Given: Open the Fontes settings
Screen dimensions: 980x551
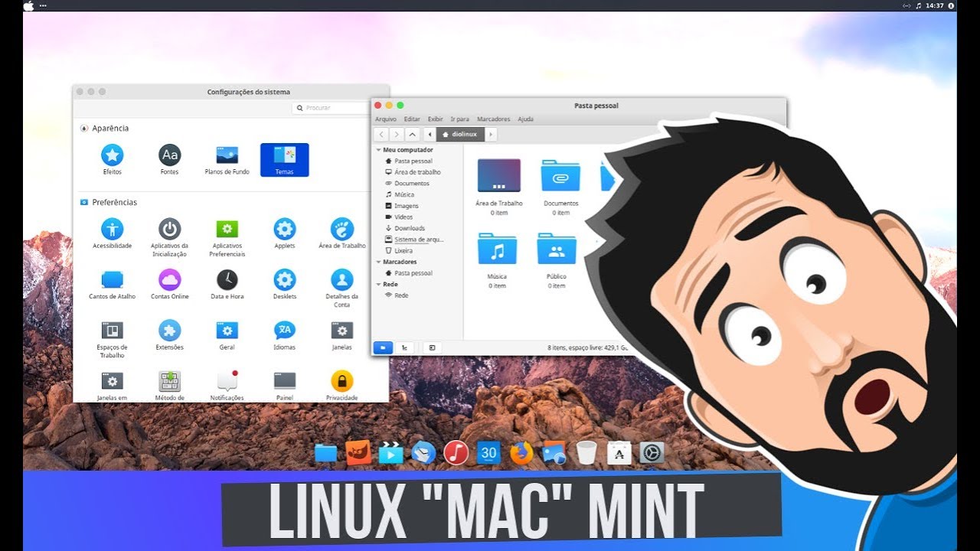Looking at the screenshot, I should click(x=170, y=160).
